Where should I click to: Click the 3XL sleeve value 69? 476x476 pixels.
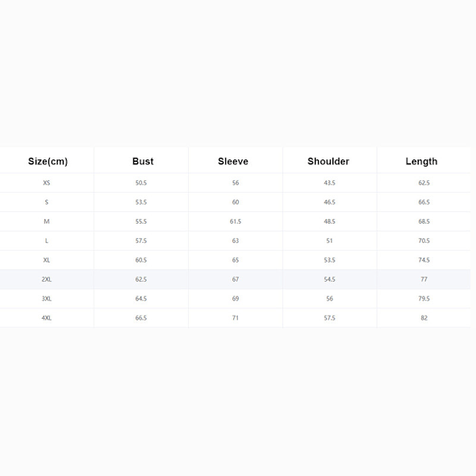[235, 298]
